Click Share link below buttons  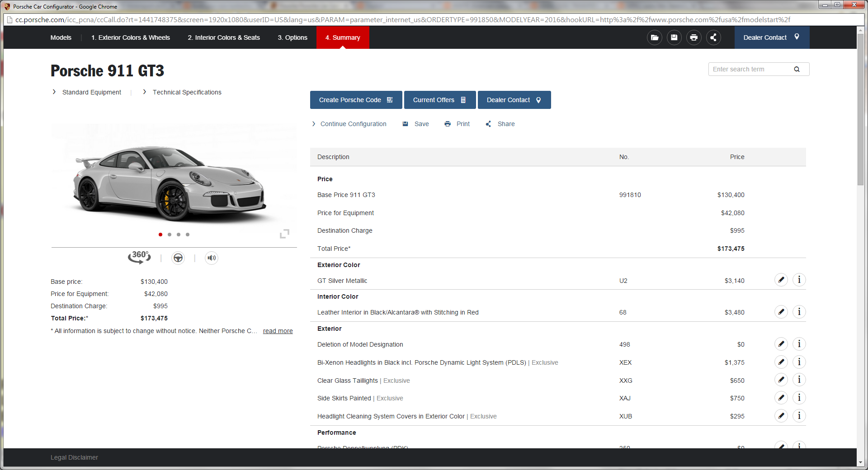[x=500, y=124]
